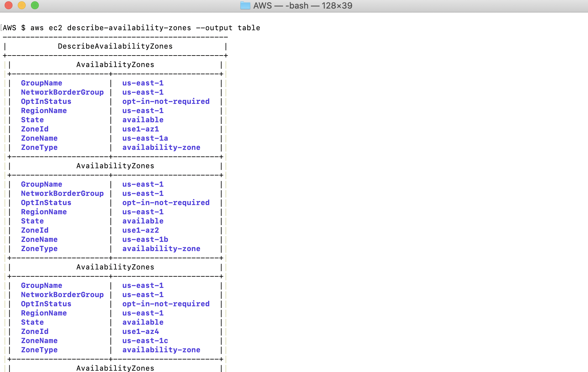This screenshot has width=588, height=372.
Task: Click 'availability-zone' in the use1-az1 block
Action: 161,148
